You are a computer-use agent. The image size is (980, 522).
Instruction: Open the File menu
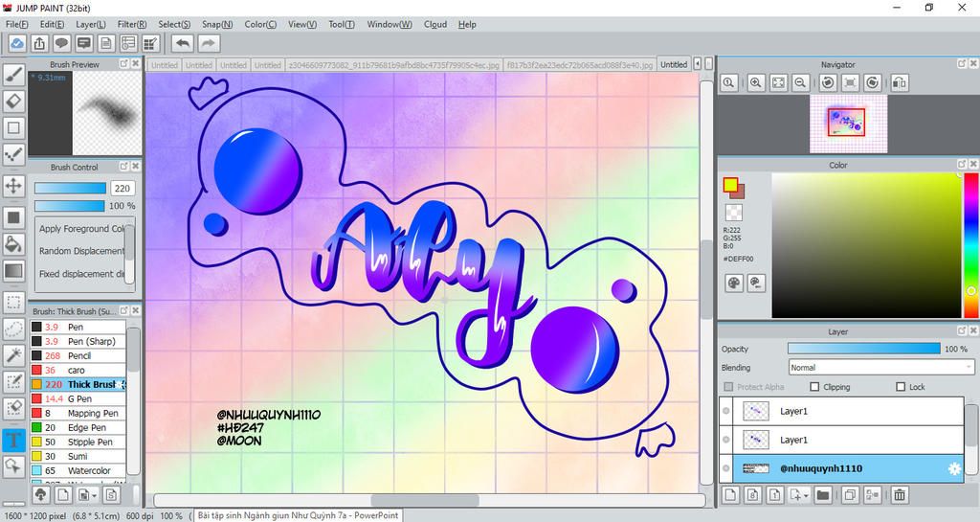[16, 24]
